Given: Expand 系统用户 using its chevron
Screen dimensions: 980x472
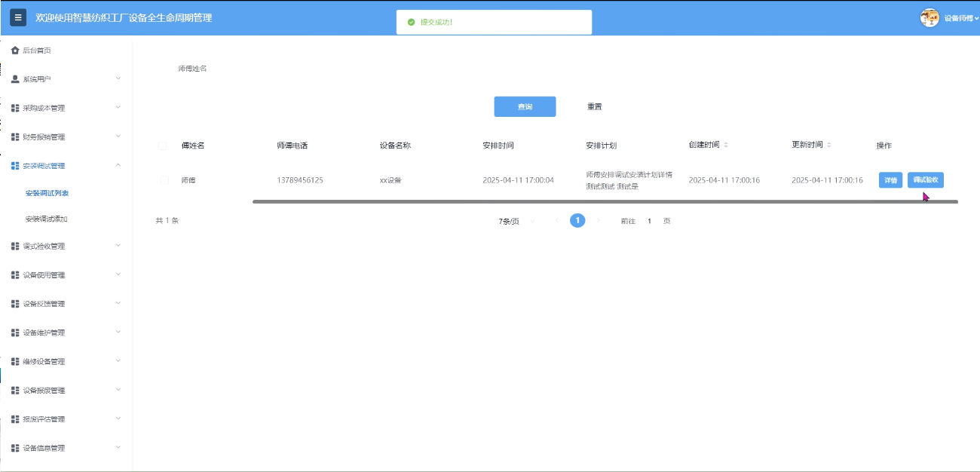Looking at the screenshot, I should tap(118, 78).
